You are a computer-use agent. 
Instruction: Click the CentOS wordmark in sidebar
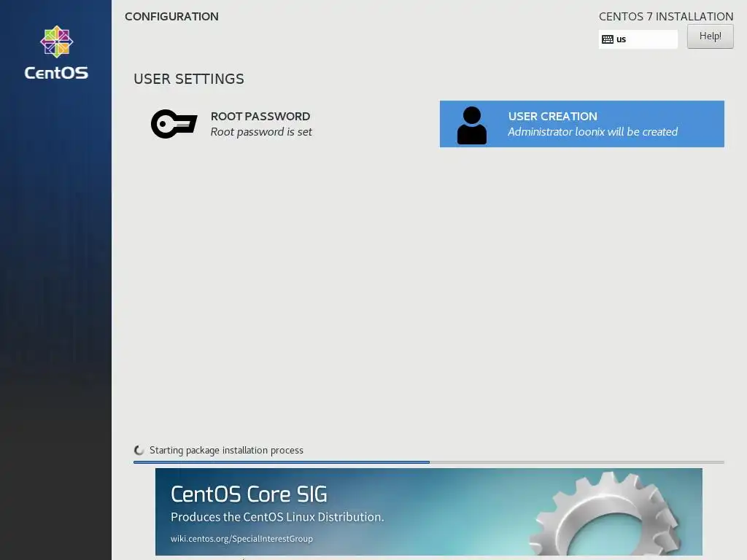pos(56,73)
